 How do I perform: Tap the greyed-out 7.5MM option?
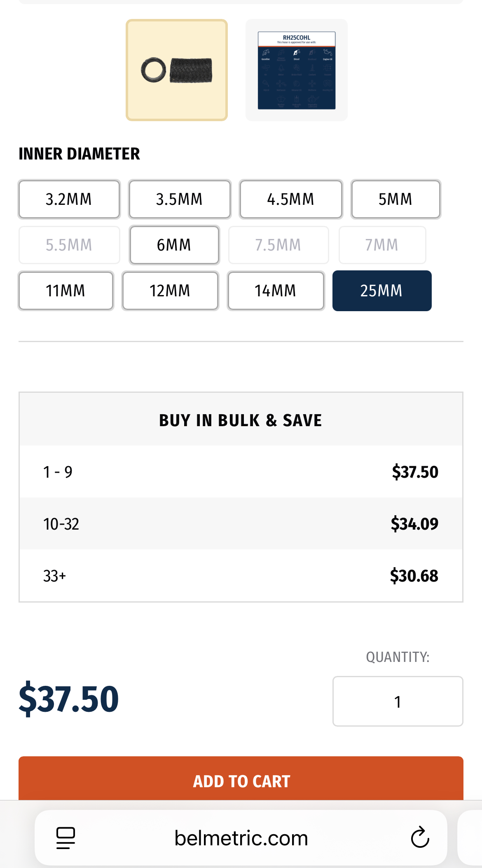click(x=278, y=245)
